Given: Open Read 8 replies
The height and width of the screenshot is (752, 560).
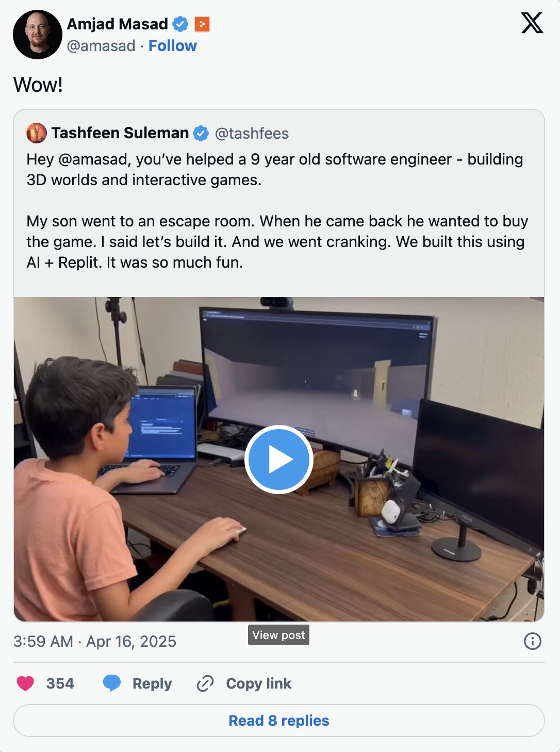Looking at the screenshot, I should (x=279, y=721).
